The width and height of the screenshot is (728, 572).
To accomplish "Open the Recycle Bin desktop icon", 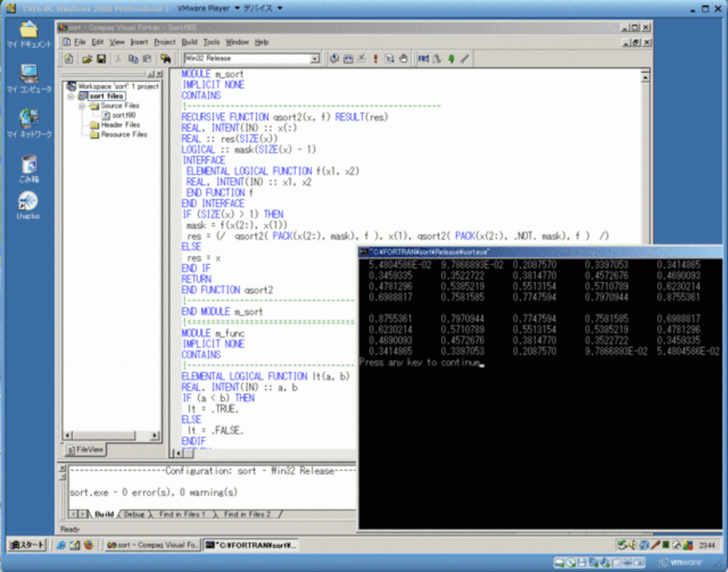I will (29, 168).
